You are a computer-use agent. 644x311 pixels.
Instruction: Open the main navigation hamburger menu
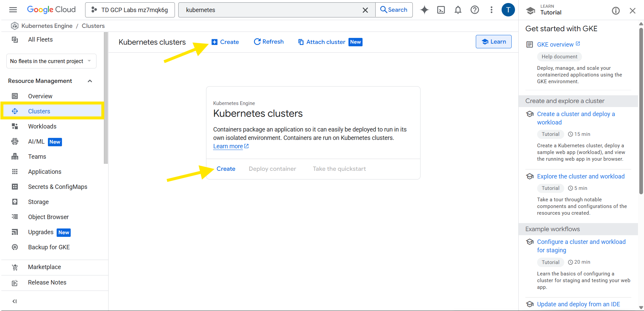pyautogui.click(x=13, y=10)
